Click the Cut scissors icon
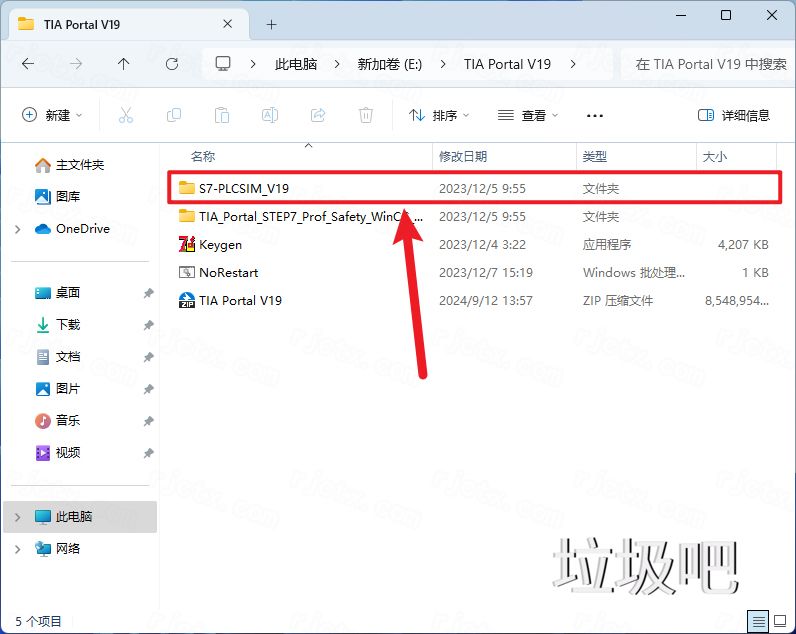Image resolution: width=796 pixels, height=634 pixels. (126, 115)
